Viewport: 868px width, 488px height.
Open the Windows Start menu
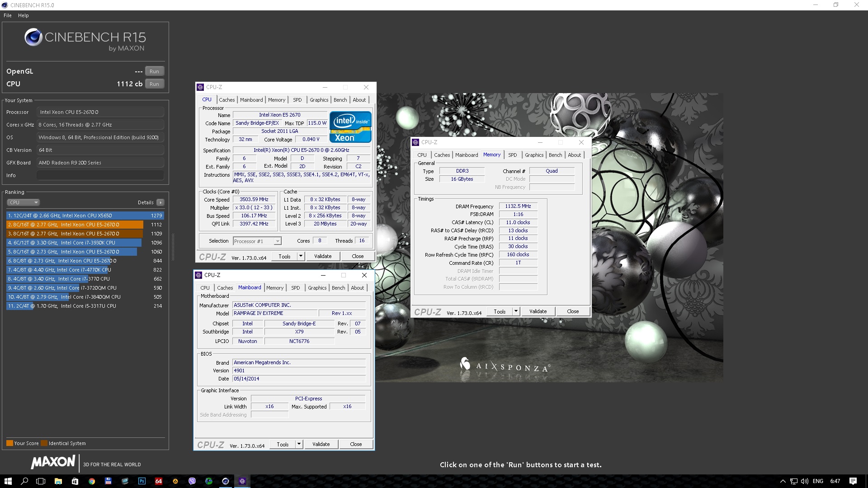[8, 481]
